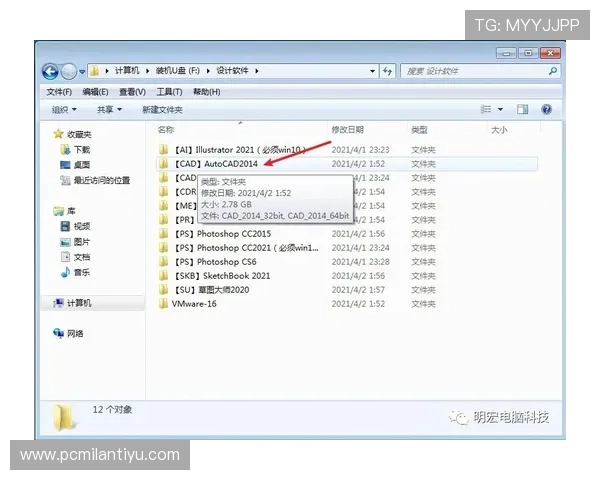The width and height of the screenshot is (600, 480).
Task: Sort by the 修改日期 column header
Action: pyautogui.click(x=348, y=130)
